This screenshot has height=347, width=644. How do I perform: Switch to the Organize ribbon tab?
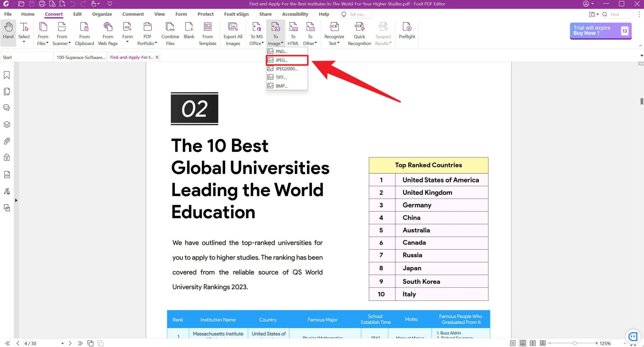pos(102,14)
